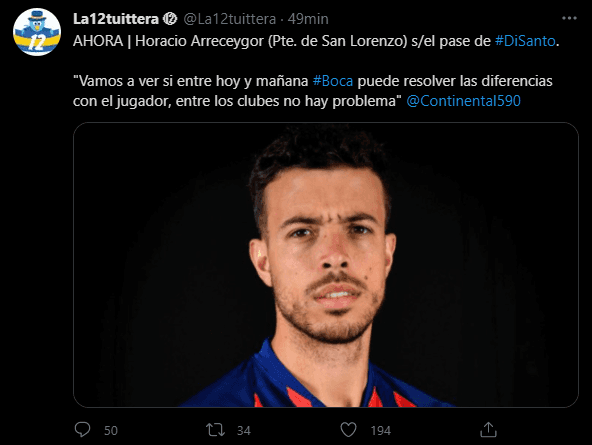This screenshot has height=445, width=592.
Task: Open the #DiSanto hashtag
Action: tap(525, 41)
